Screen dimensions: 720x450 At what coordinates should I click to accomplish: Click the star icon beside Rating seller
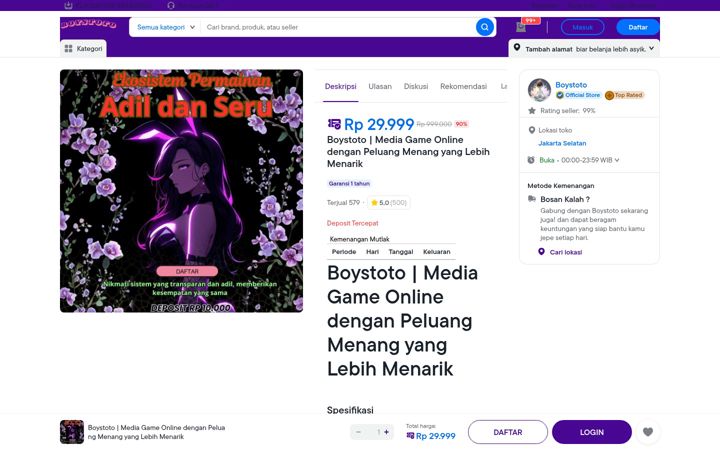click(x=532, y=111)
